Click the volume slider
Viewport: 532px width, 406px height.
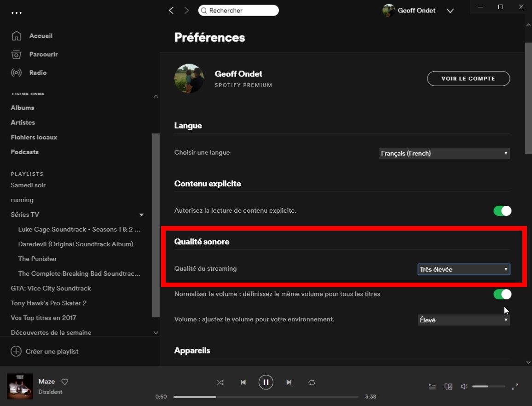tap(489, 387)
